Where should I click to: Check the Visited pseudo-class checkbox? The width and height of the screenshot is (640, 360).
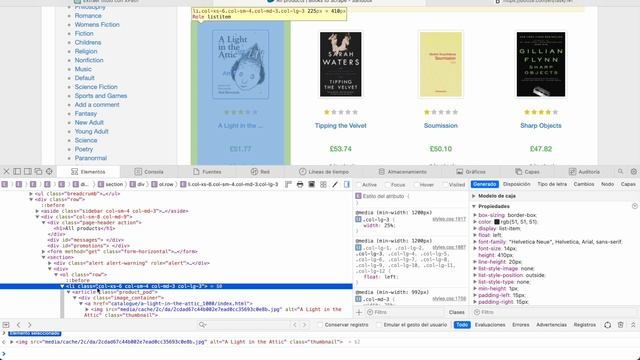tap(445, 185)
